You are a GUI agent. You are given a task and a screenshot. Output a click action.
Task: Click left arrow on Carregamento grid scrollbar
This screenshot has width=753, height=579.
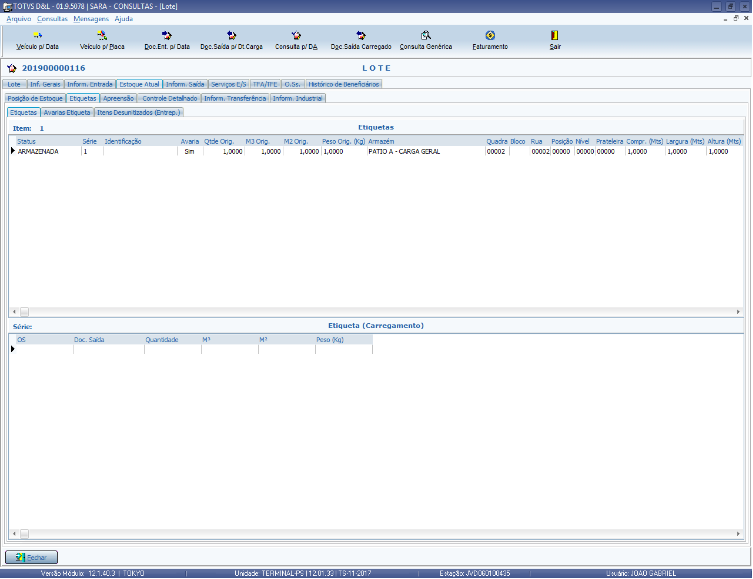coord(14,533)
